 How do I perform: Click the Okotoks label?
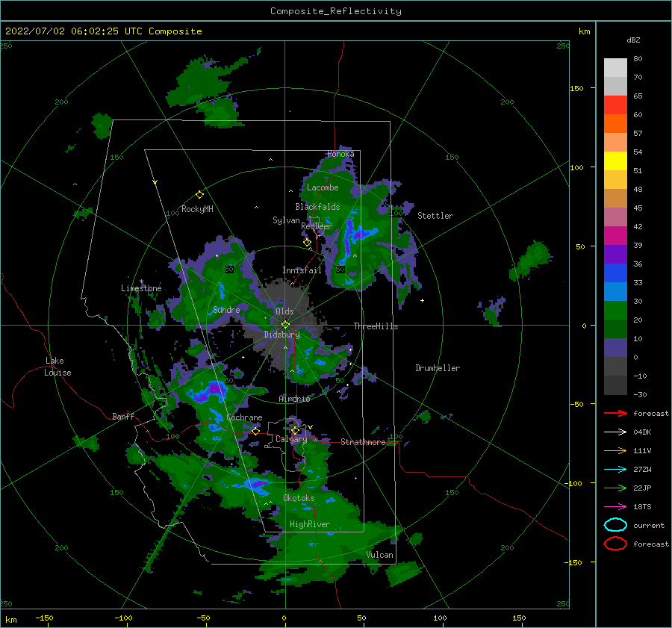click(x=299, y=498)
